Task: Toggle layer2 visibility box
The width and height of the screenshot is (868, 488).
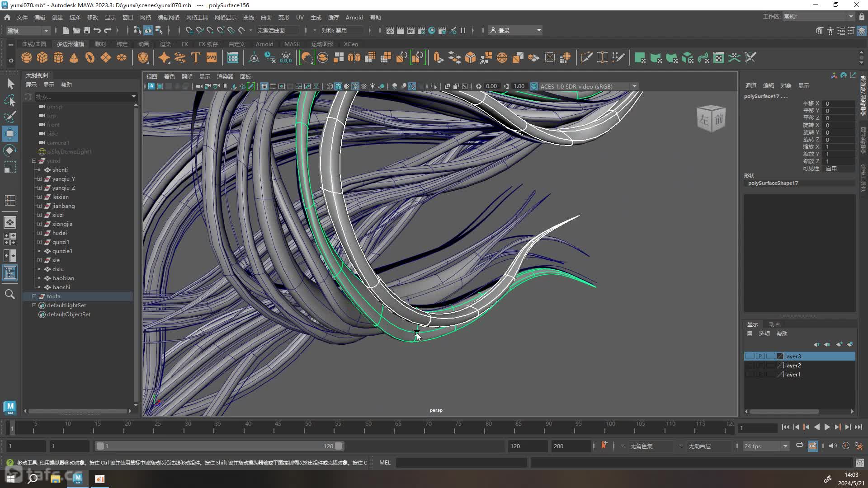Action: pos(750,365)
